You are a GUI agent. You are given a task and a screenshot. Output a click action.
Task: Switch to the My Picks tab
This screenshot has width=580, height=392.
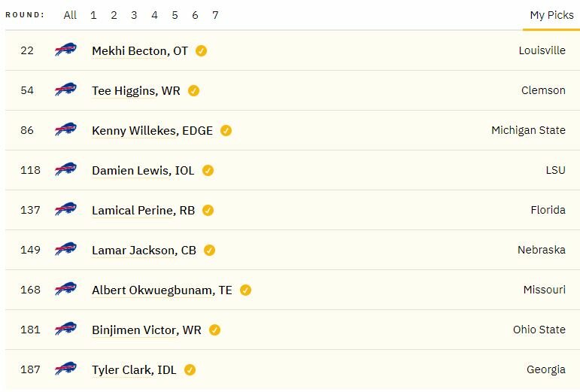click(551, 15)
